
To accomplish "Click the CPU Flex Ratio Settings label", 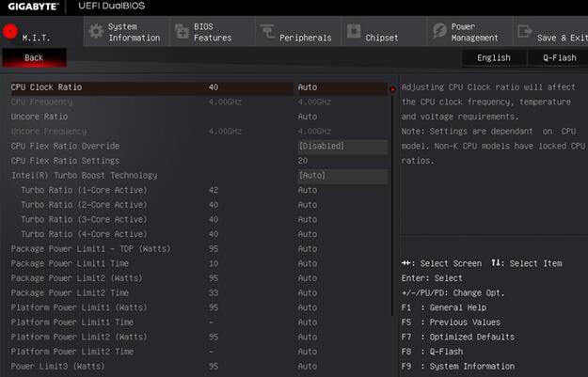I will pos(65,161).
